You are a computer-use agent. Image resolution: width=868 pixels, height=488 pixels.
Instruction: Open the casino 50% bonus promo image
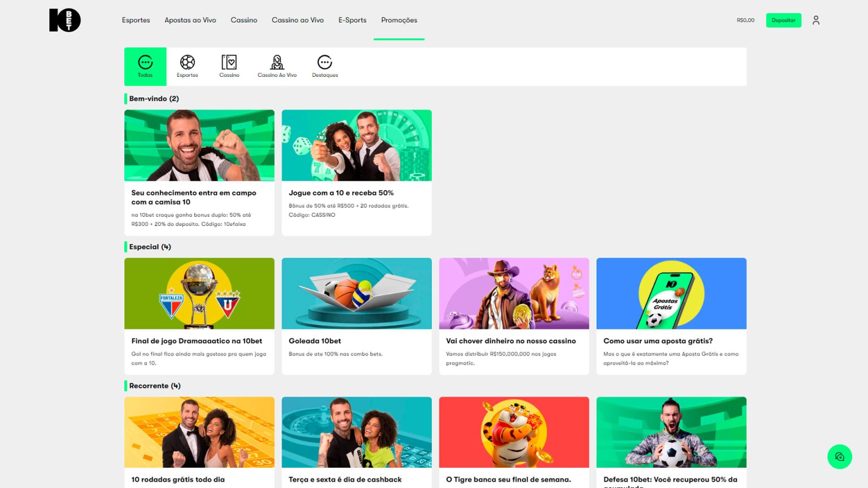357,145
